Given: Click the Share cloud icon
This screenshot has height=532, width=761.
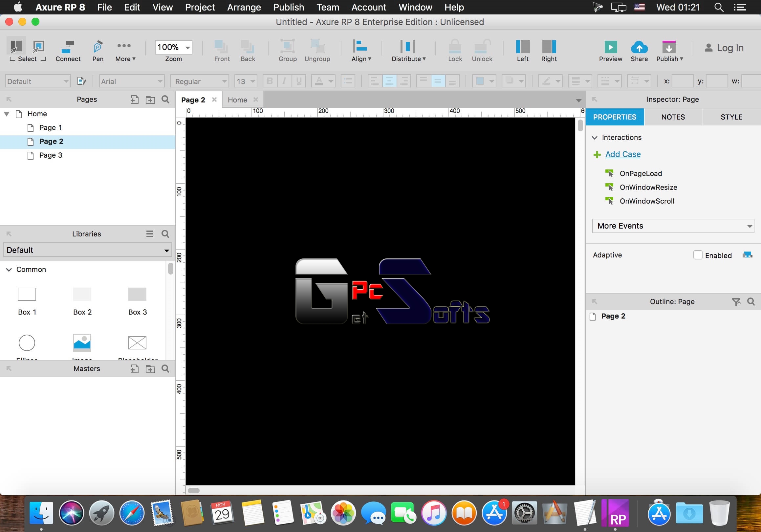Looking at the screenshot, I should coord(639,47).
